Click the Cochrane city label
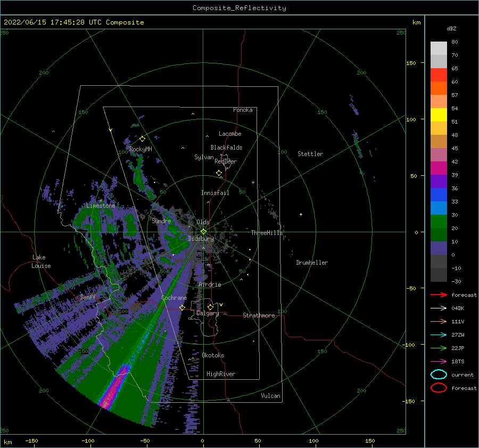 [x=174, y=298]
